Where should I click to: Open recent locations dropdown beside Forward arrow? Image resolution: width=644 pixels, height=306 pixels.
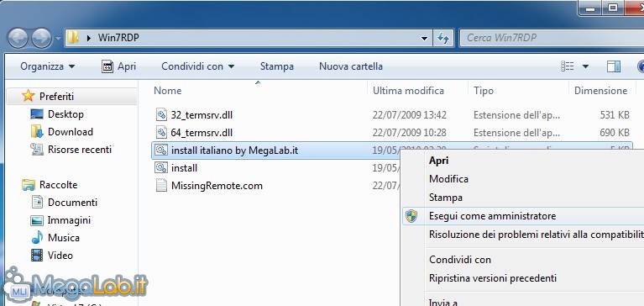click(58, 39)
